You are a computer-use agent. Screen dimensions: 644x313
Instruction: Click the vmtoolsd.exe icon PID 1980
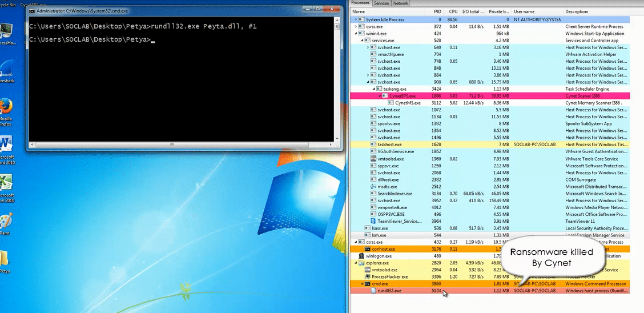point(373,159)
